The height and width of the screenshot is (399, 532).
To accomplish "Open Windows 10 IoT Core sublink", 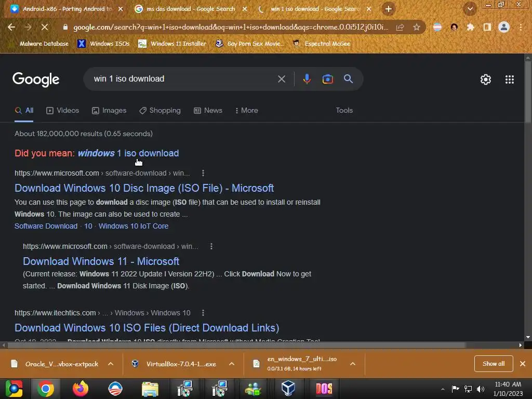I will pyautogui.click(x=134, y=226).
